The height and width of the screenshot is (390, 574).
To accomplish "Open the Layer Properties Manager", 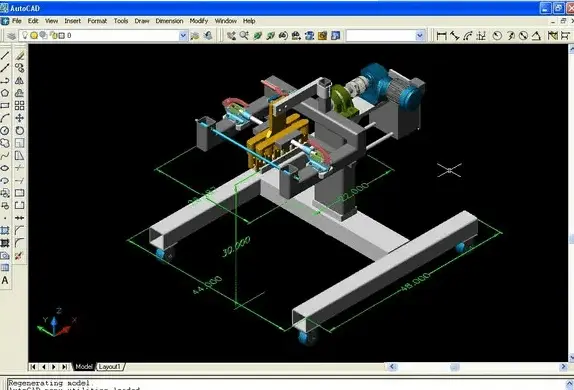I will [12, 36].
